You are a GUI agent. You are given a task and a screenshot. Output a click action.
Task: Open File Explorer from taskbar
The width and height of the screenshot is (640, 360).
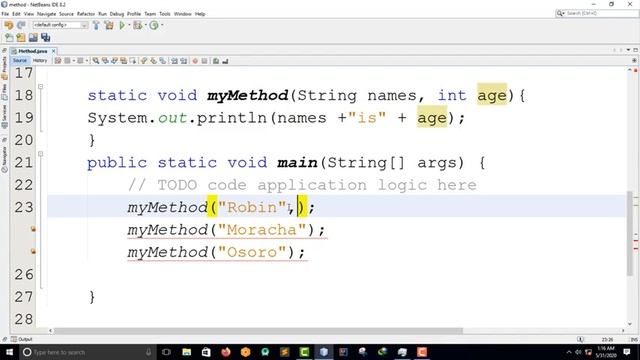[187, 352]
